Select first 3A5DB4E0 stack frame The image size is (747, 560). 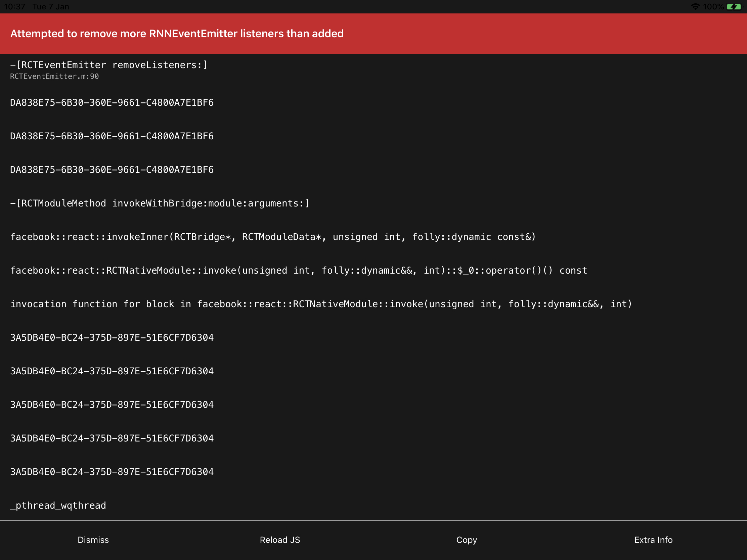[112, 337]
